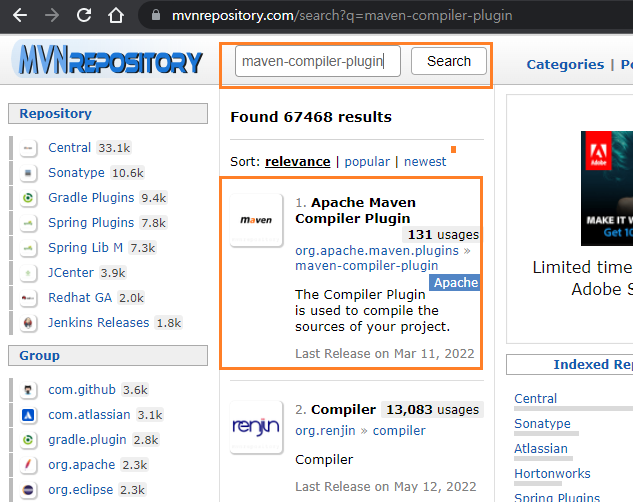
Task: Open the browser home page icon
Action: (x=116, y=15)
